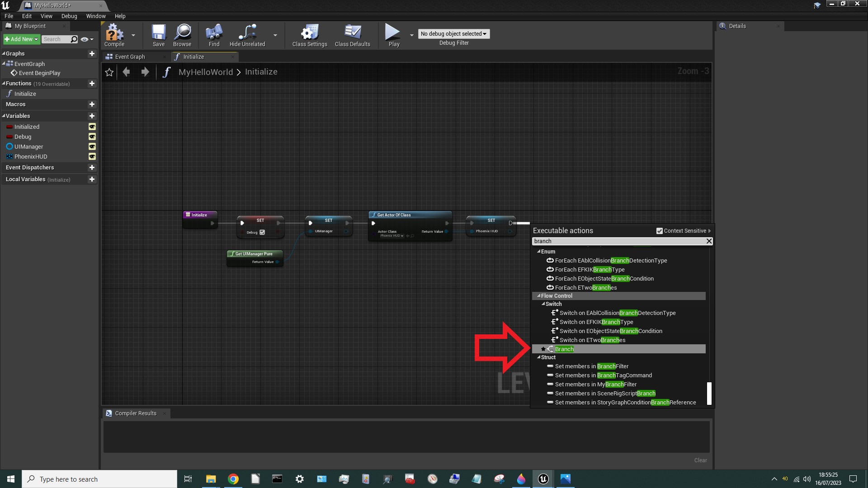The height and width of the screenshot is (488, 868).
Task: Open the Add New dropdown
Action: (x=21, y=39)
